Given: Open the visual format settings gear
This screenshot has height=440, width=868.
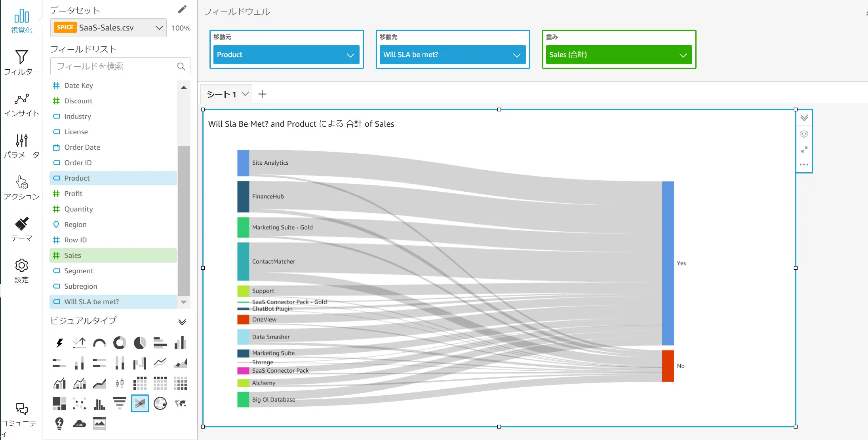Looking at the screenshot, I should pyautogui.click(x=804, y=134).
